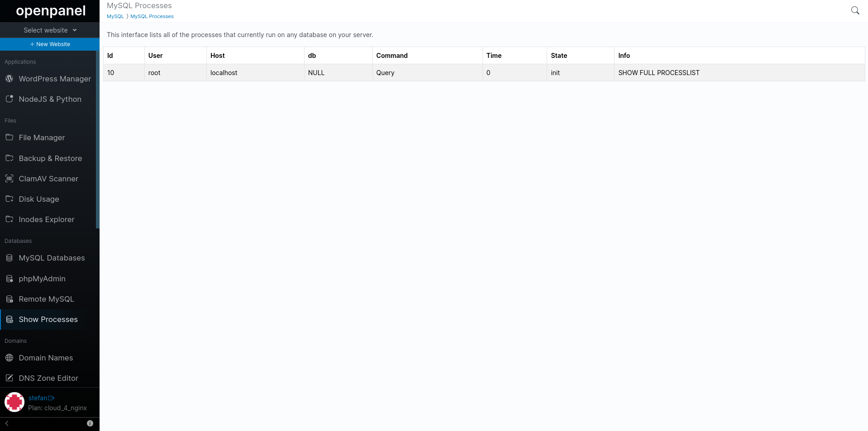Click the Time column header
The image size is (868, 431).
(515, 56)
